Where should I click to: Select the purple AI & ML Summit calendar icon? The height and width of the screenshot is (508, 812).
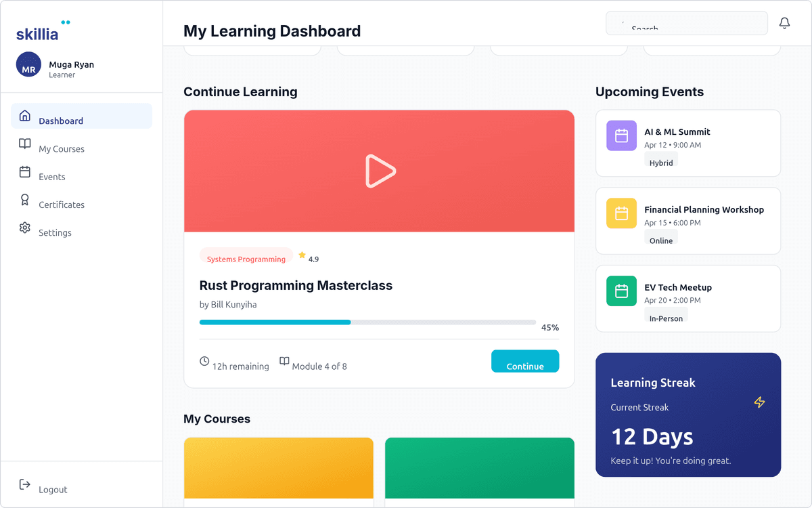(x=621, y=135)
